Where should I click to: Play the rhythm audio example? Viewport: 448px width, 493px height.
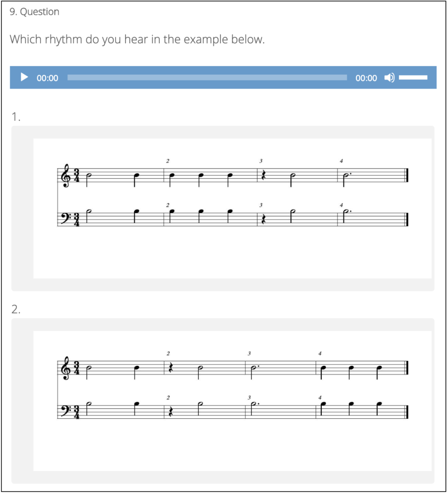coord(24,78)
